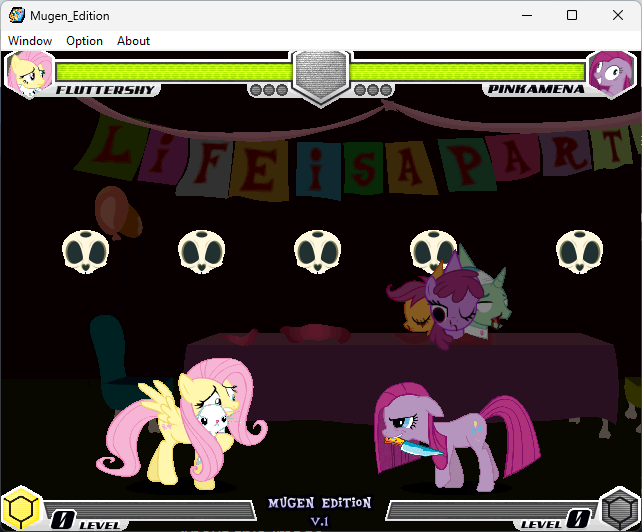This screenshot has height=532, width=642.
Task: Click the Fluttershy character sprite
Action: [x=181, y=424]
